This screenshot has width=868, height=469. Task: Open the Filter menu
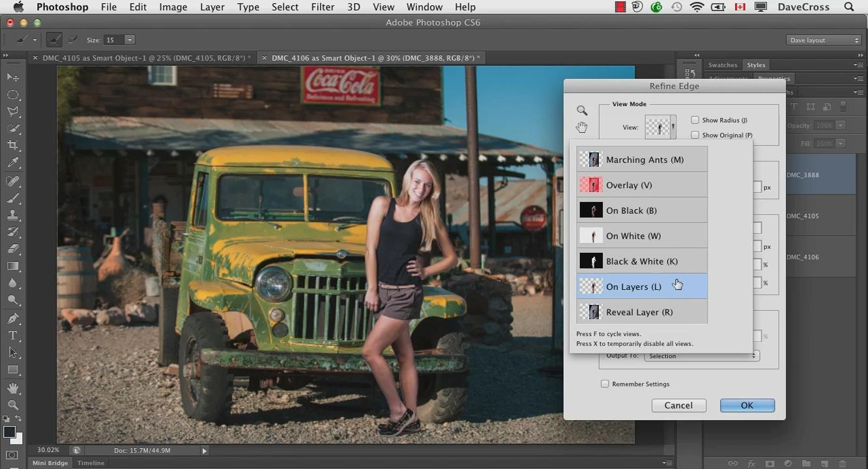pyautogui.click(x=323, y=7)
